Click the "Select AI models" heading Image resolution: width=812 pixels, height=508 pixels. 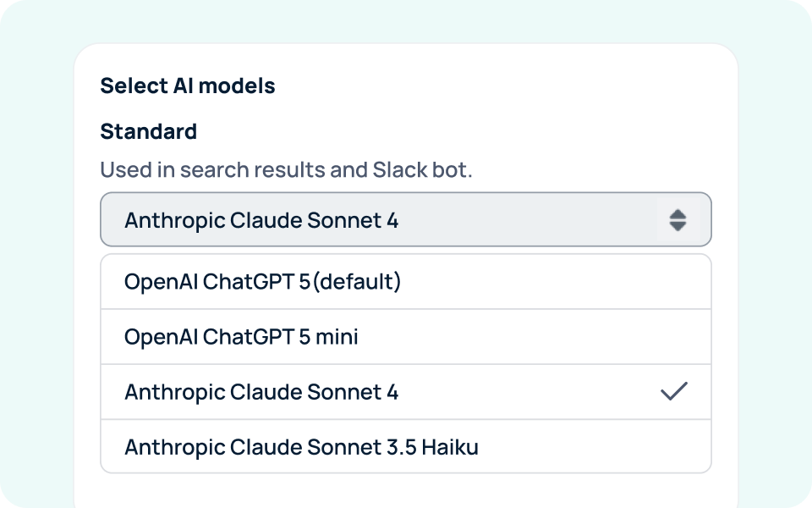pyautogui.click(x=188, y=86)
